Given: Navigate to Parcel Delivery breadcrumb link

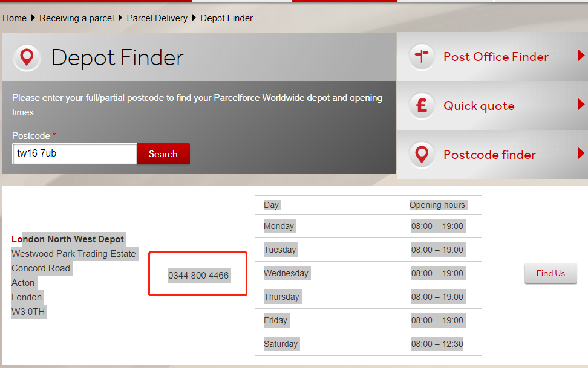Looking at the screenshot, I should pyautogui.click(x=157, y=18).
